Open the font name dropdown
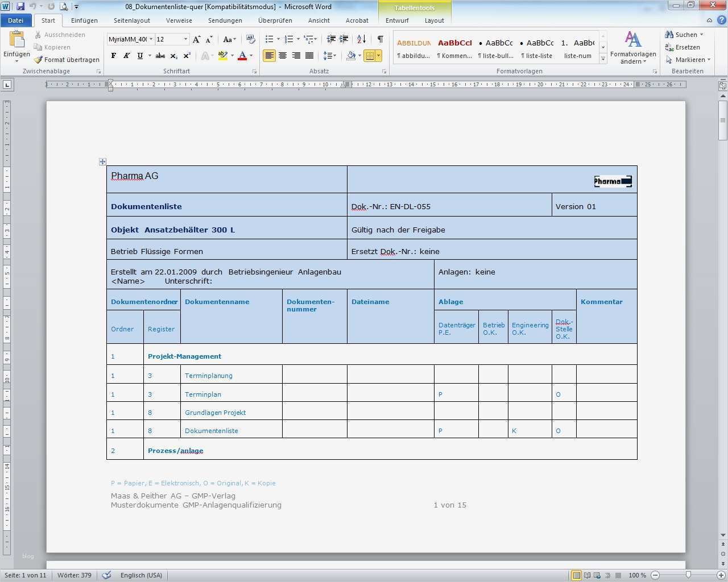 click(x=151, y=39)
